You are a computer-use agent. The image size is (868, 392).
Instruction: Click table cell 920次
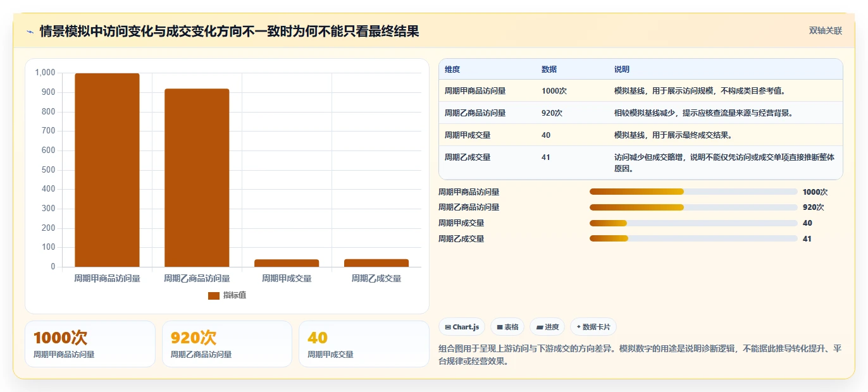(x=552, y=113)
